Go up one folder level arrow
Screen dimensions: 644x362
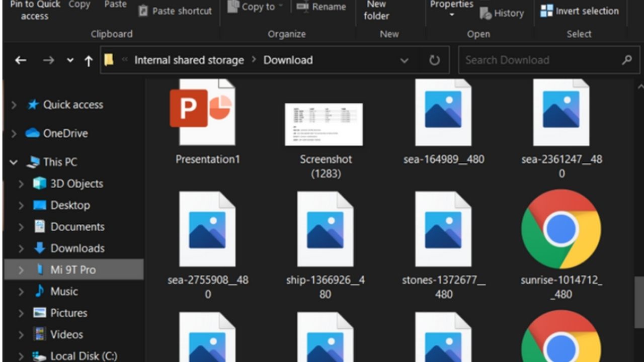89,61
